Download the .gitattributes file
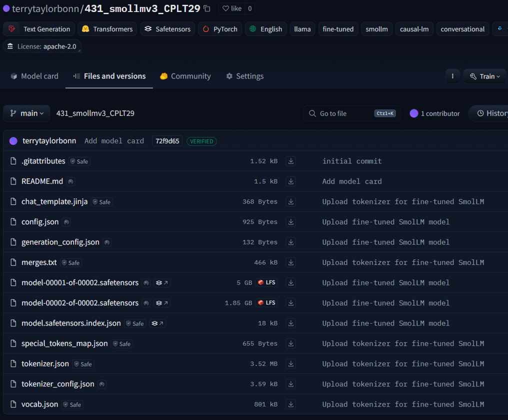The height and width of the screenshot is (420, 508). (291, 161)
